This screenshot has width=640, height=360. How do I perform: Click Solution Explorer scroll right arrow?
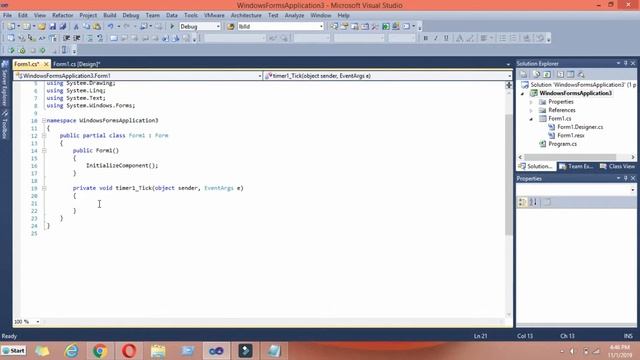coord(633,157)
